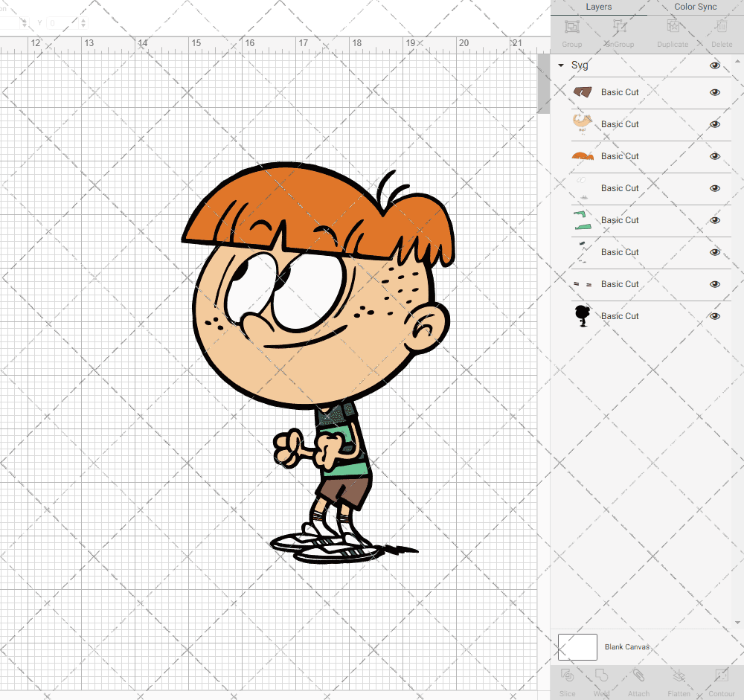Click the Blank Canvas label
The height and width of the screenshot is (700, 744).
coord(626,647)
